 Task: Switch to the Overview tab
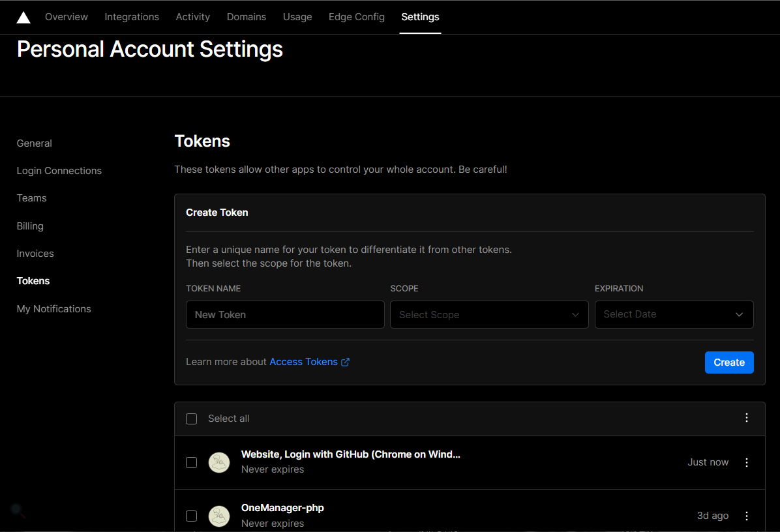click(x=67, y=17)
